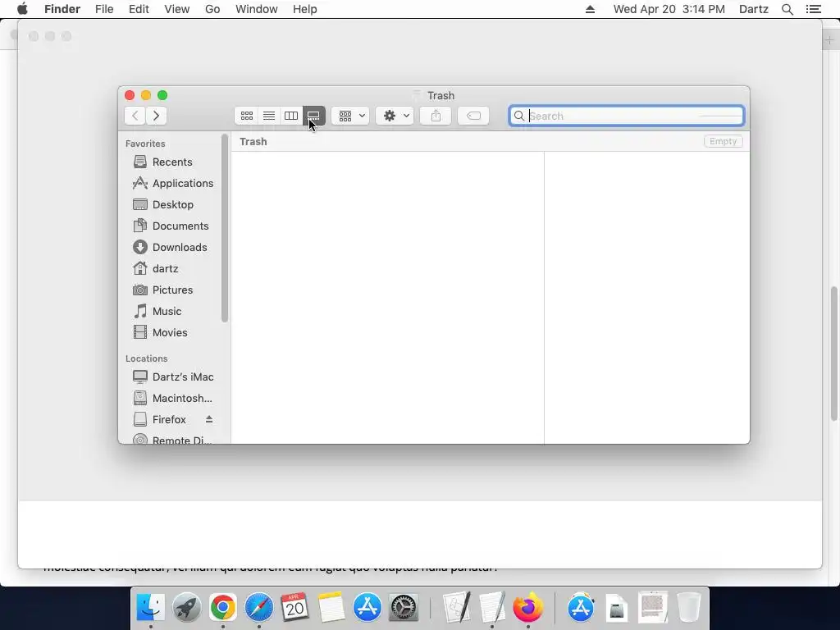Image resolution: width=840 pixels, height=630 pixels.
Task: Zoom the Trash window with green button
Action: click(162, 95)
